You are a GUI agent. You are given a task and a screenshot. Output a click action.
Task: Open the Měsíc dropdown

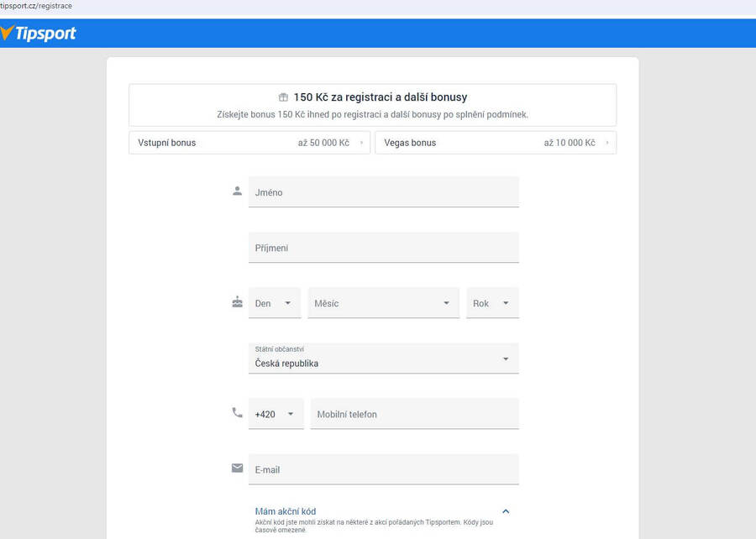point(384,303)
